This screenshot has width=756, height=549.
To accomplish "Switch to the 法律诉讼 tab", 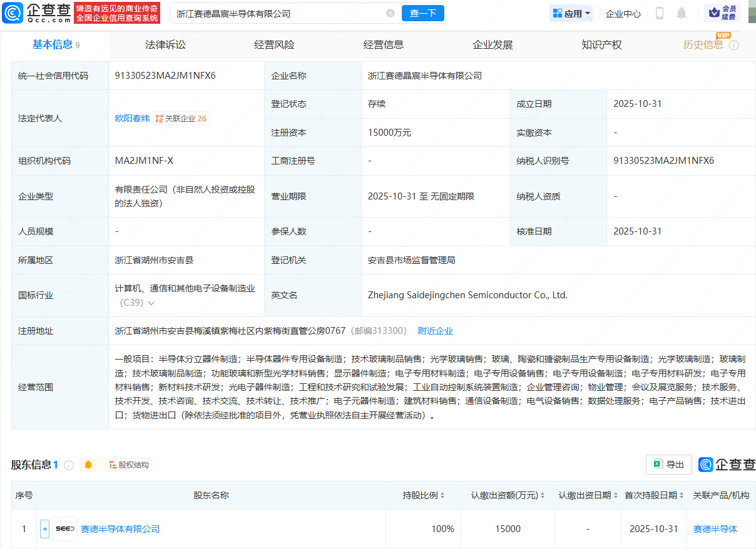I will coord(165,45).
